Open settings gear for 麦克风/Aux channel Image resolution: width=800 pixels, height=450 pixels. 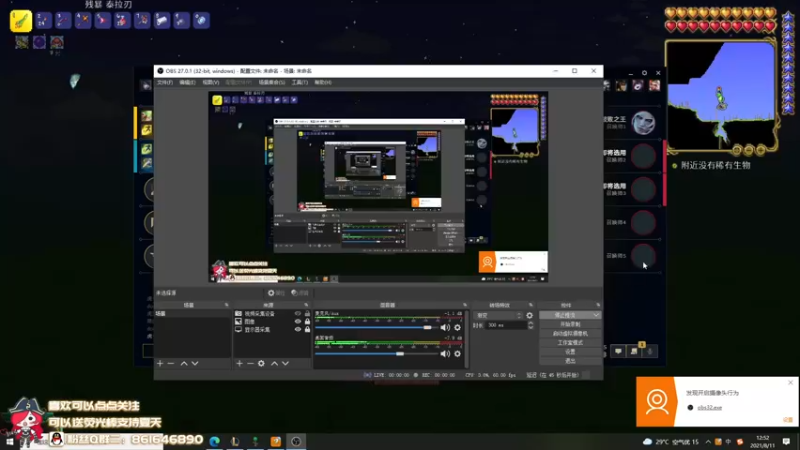(458, 328)
